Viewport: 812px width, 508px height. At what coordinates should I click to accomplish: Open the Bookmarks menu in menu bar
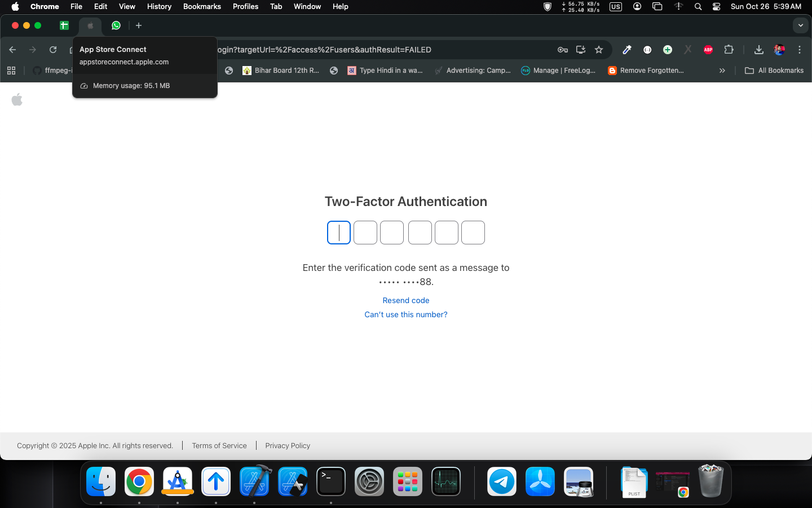pos(202,6)
